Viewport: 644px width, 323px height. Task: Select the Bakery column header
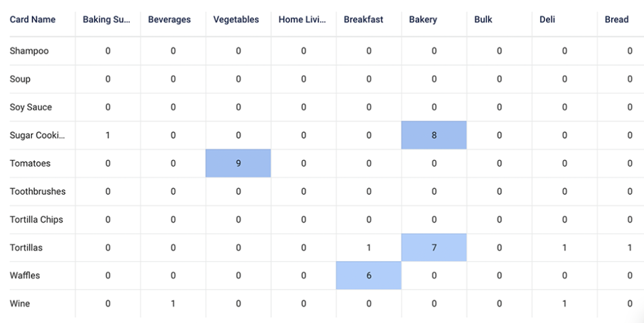pyautogui.click(x=423, y=20)
